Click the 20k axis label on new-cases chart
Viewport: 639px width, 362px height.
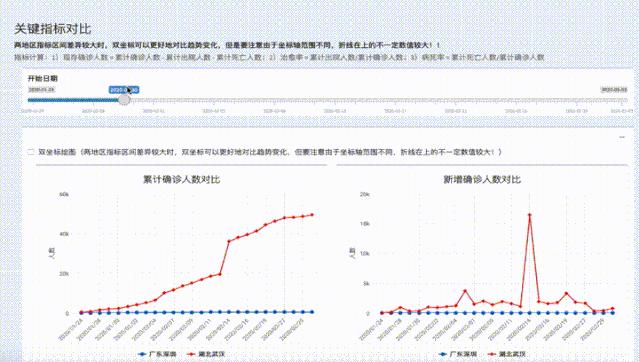pos(364,194)
